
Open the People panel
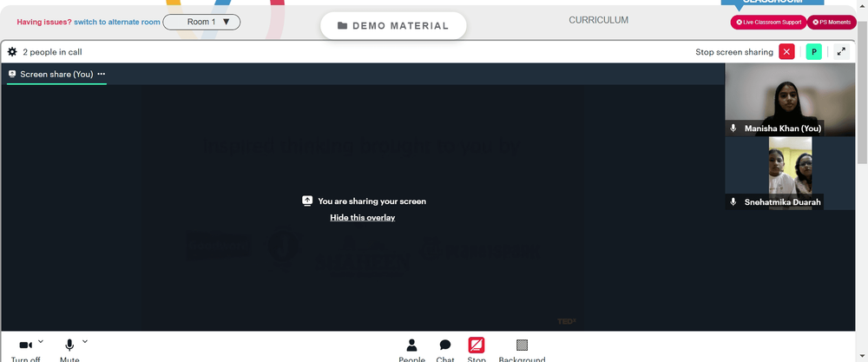point(411,351)
